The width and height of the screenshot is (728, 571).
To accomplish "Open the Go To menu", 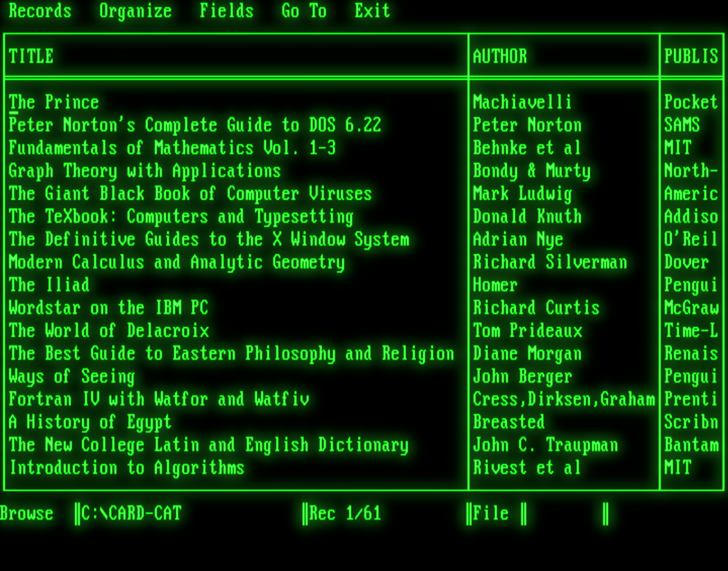I will [304, 11].
